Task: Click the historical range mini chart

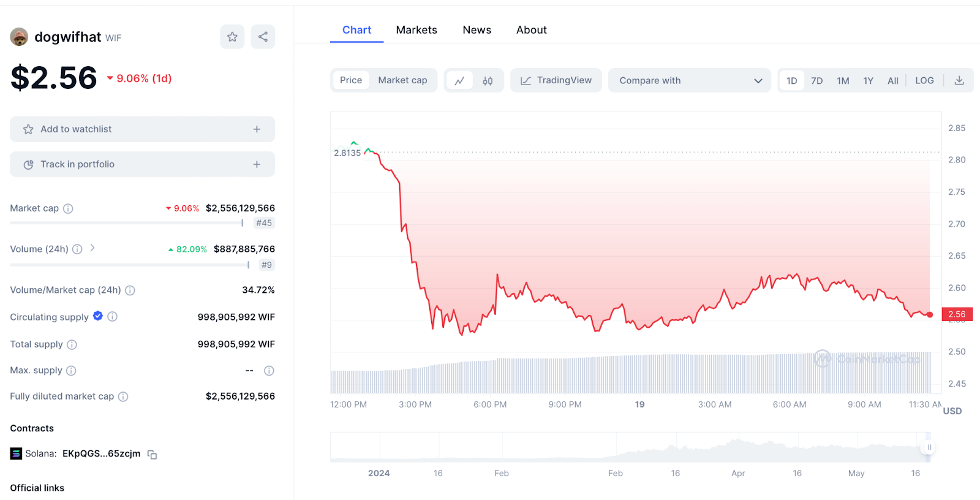Action: coord(630,447)
